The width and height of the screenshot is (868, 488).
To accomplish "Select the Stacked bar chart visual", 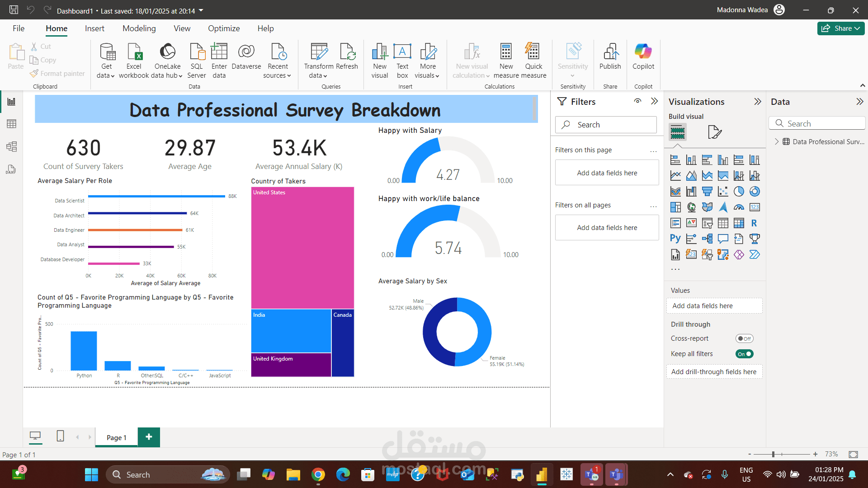I will pyautogui.click(x=675, y=160).
